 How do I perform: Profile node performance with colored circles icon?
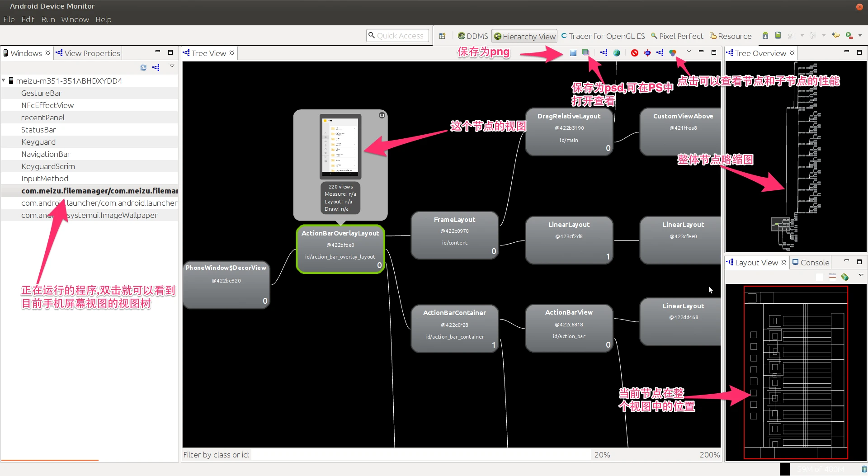673,53
